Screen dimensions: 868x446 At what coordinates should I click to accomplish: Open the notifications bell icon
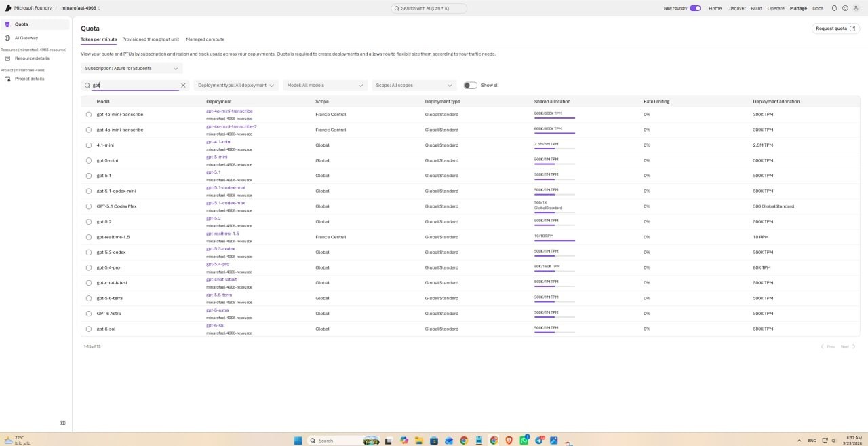(834, 8)
